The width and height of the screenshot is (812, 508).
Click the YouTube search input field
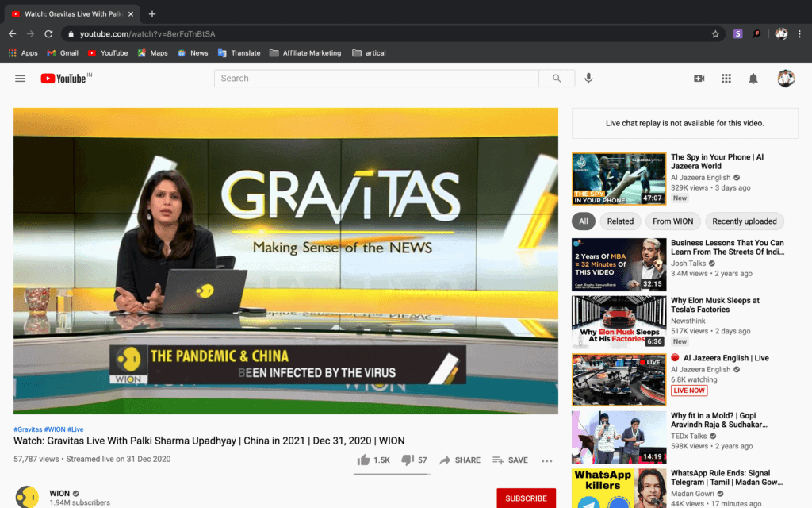click(377, 79)
